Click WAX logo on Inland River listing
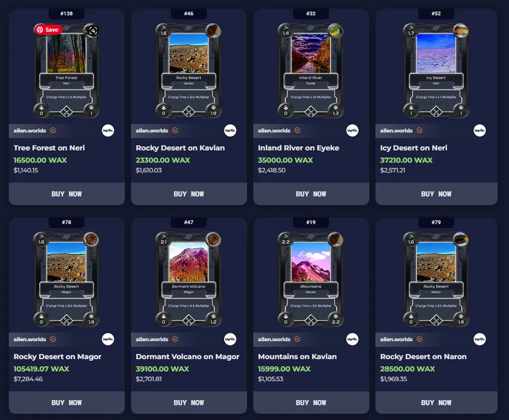Screen dimensions: 509x420 352,131
